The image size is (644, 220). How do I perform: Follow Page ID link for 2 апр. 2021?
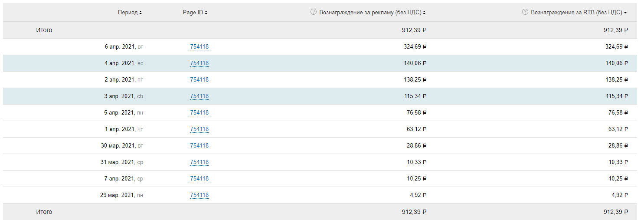click(x=199, y=80)
